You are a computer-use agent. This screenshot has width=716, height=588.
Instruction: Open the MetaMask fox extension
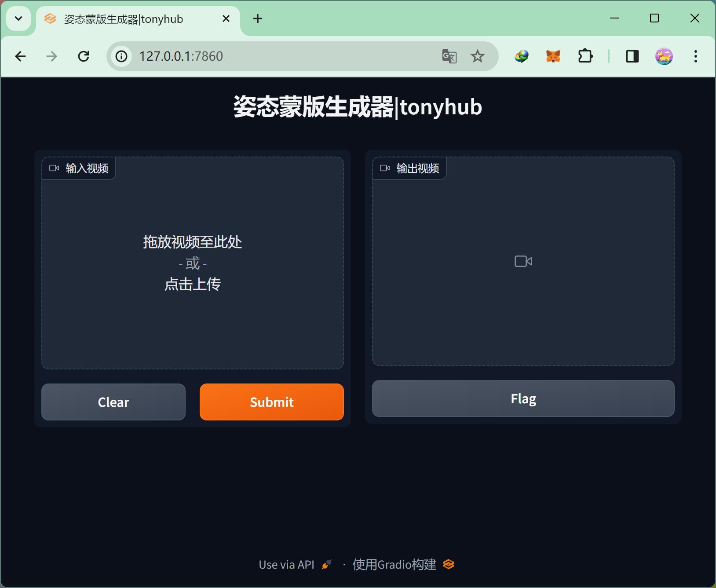pos(553,56)
